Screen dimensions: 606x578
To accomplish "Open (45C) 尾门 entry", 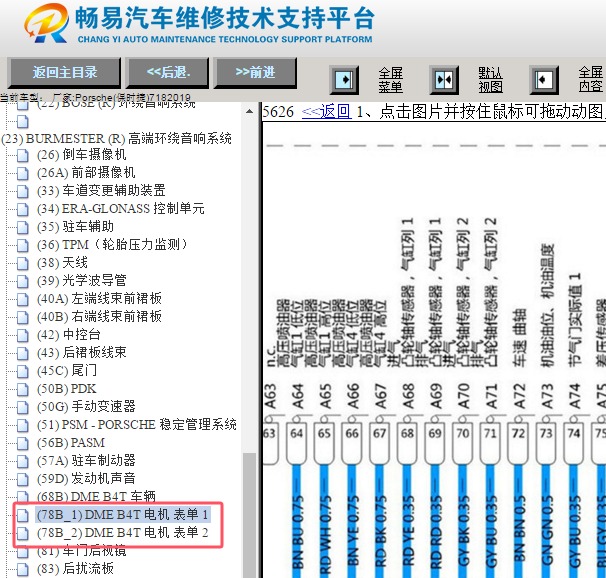I will coord(67,371).
